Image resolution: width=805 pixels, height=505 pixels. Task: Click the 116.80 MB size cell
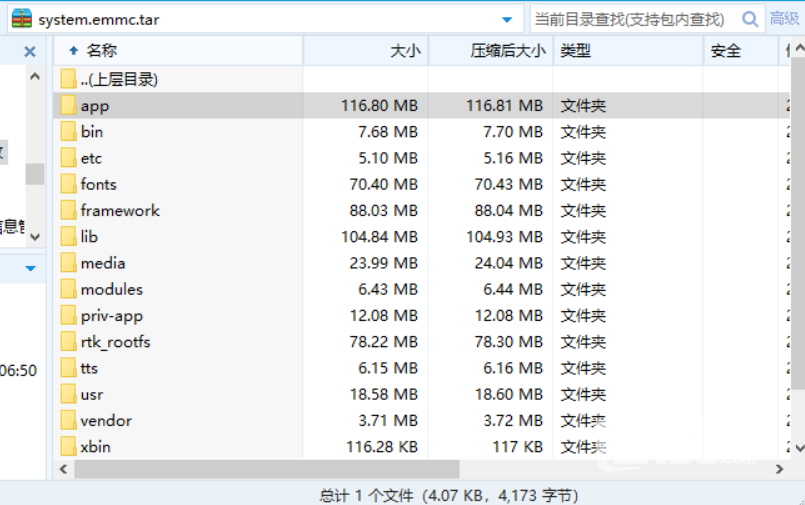pyautogui.click(x=379, y=105)
